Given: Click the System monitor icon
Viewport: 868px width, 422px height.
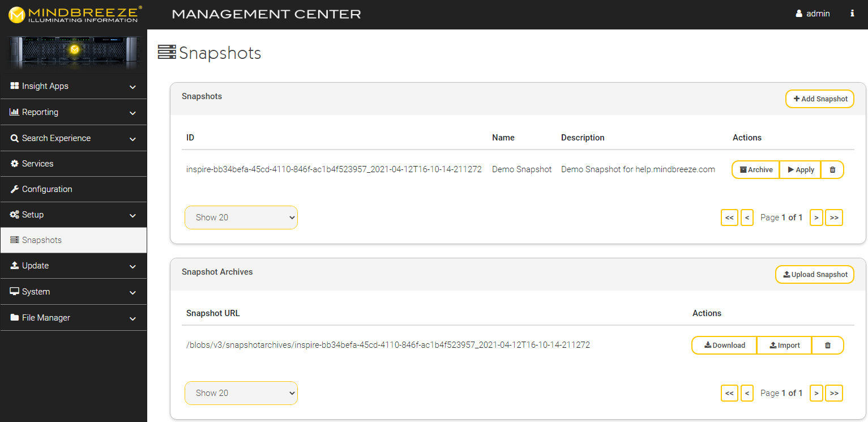Looking at the screenshot, I should tap(15, 292).
